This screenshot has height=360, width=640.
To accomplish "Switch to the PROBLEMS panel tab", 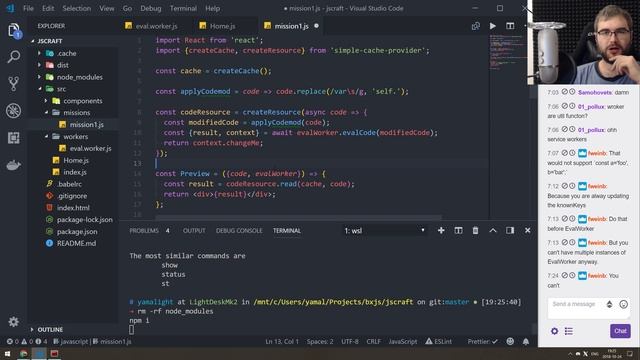I will 144,231.
